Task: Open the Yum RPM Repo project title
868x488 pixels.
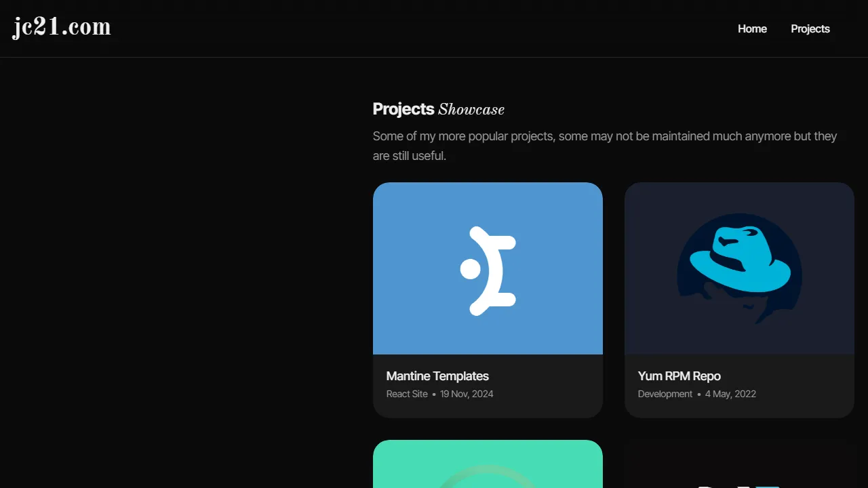Action: click(x=679, y=376)
